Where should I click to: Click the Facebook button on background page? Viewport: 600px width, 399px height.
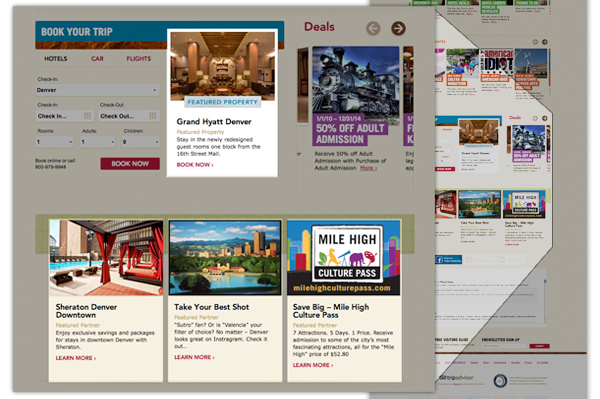448,260
